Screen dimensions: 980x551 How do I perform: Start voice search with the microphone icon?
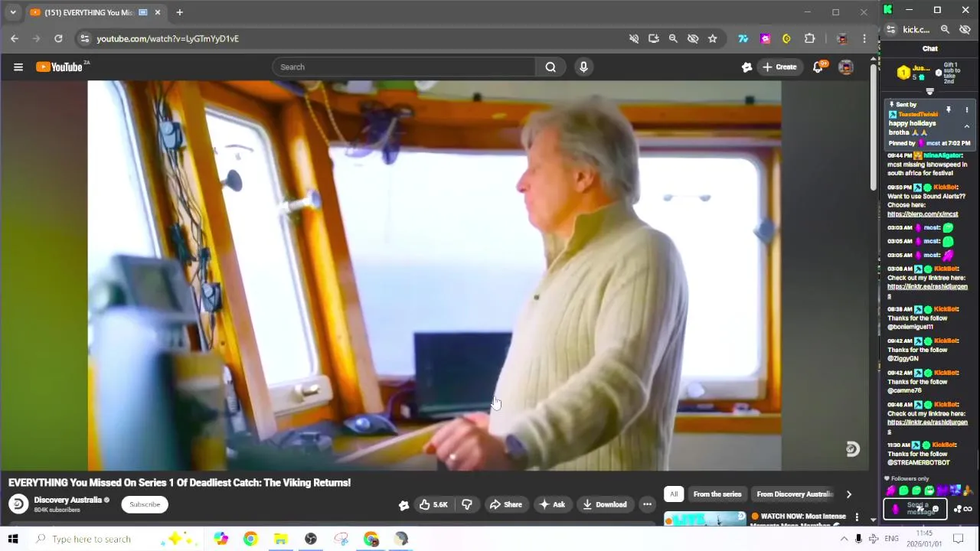583,67
